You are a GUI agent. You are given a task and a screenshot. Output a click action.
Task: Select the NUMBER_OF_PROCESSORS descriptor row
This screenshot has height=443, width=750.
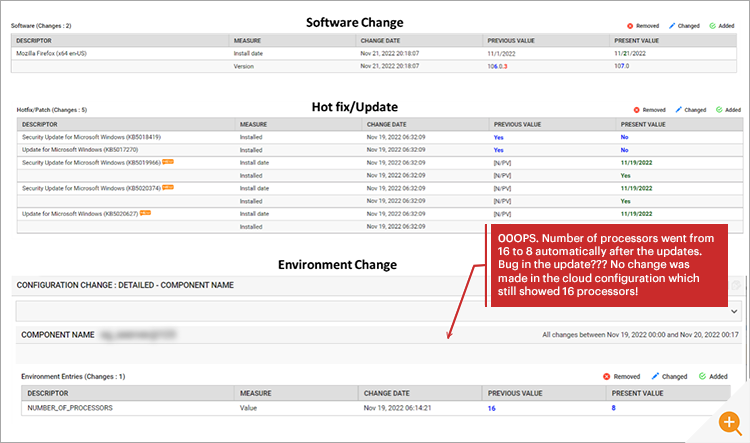click(x=375, y=408)
